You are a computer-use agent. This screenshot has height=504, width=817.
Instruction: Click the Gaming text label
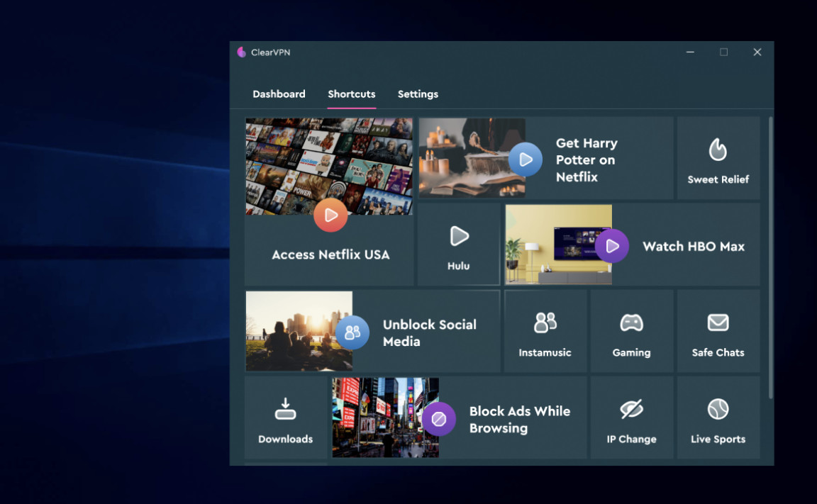[x=631, y=353]
